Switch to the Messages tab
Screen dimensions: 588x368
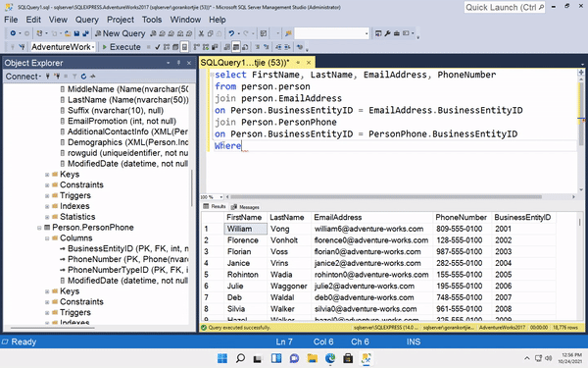(x=245, y=207)
